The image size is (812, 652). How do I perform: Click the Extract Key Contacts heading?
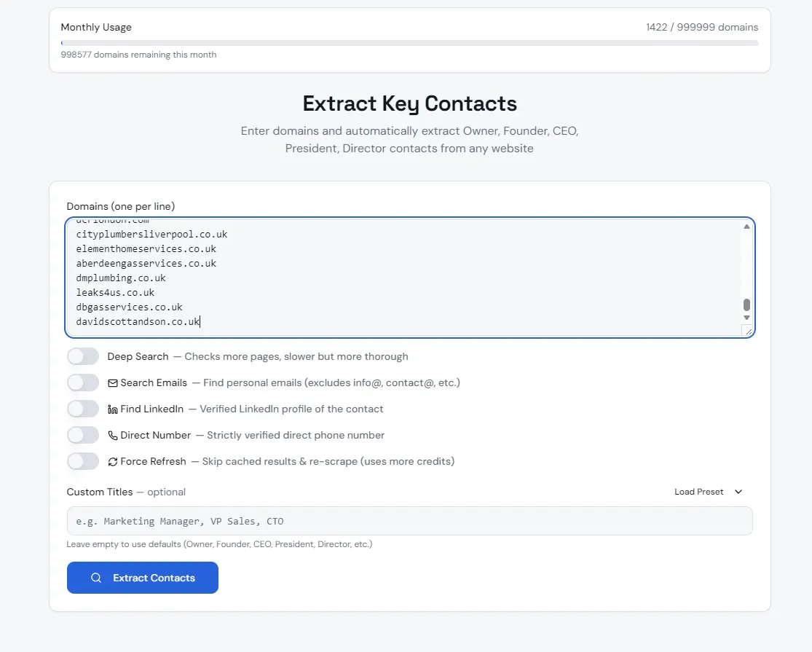409,103
